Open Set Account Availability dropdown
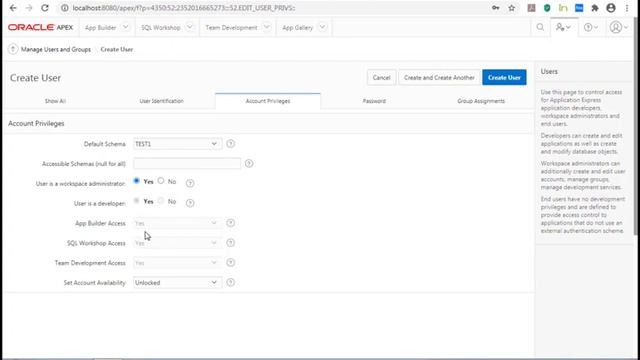Image resolution: width=640 pixels, height=360 pixels. tap(177, 282)
